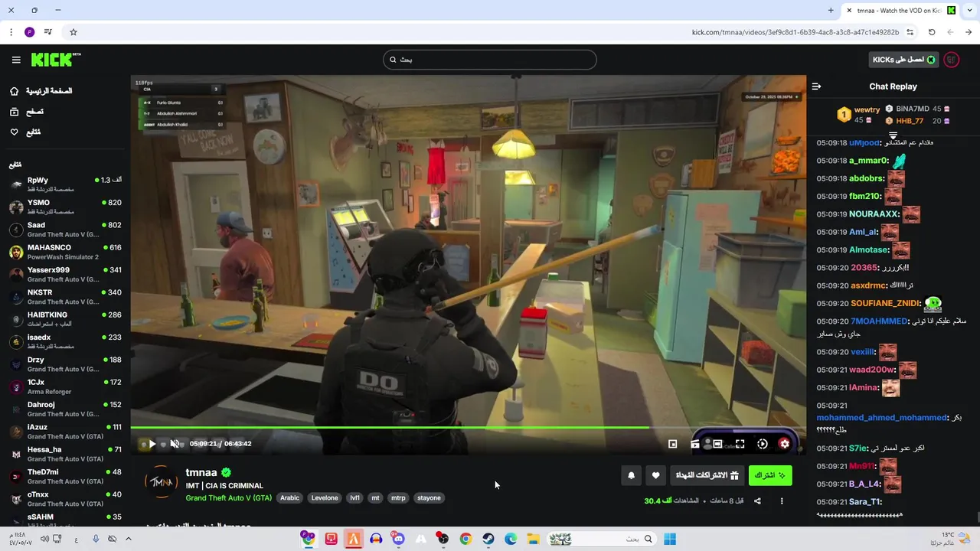This screenshot has height=551, width=980.
Task: Open YSMO channel in sidebar
Action: coord(65,207)
